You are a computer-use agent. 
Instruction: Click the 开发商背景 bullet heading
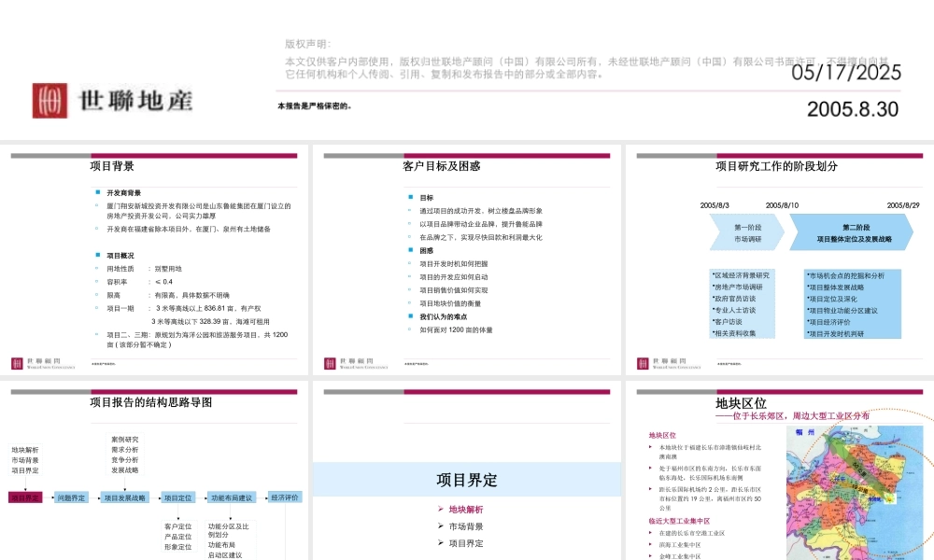tap(124, 193)
